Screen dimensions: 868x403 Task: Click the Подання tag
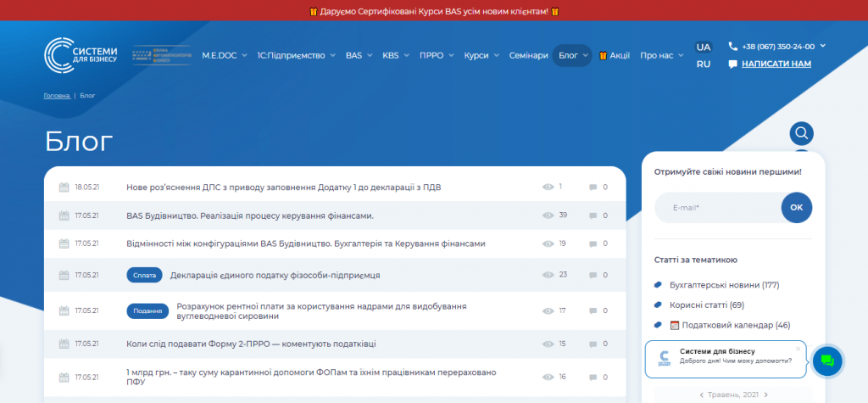(147, 311)
